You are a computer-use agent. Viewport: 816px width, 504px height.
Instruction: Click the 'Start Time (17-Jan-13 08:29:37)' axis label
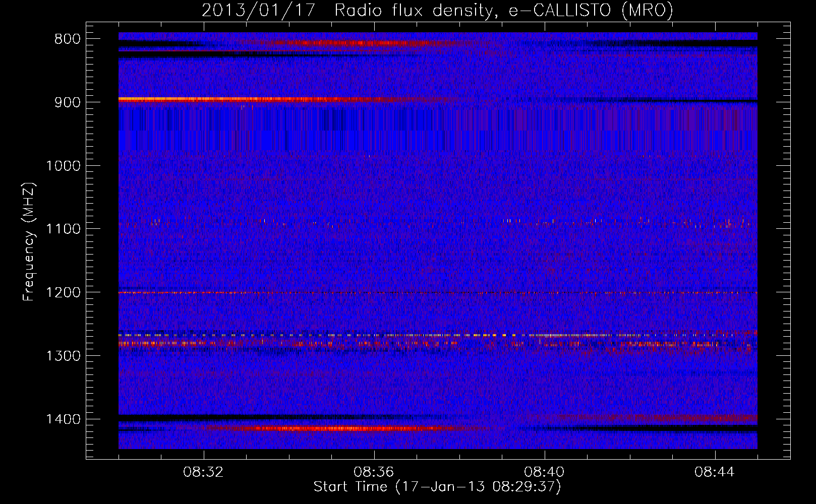coord(437,487)
